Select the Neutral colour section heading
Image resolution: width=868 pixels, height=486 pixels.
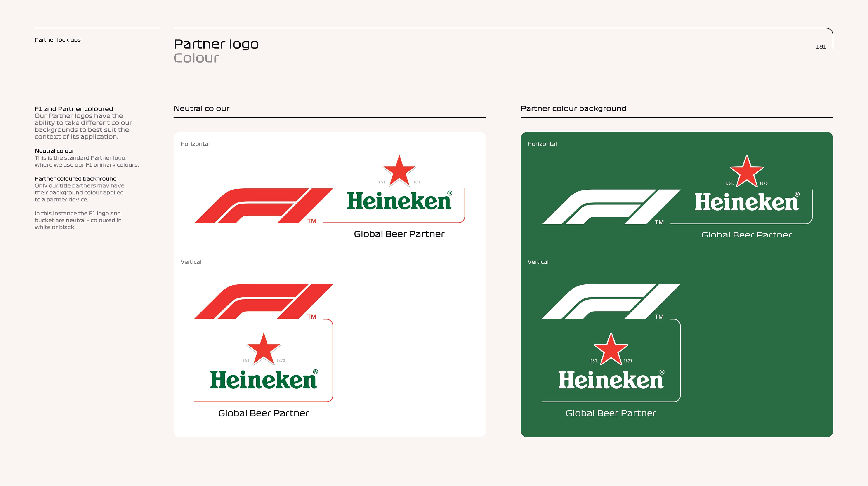click(x=201, y=108)
